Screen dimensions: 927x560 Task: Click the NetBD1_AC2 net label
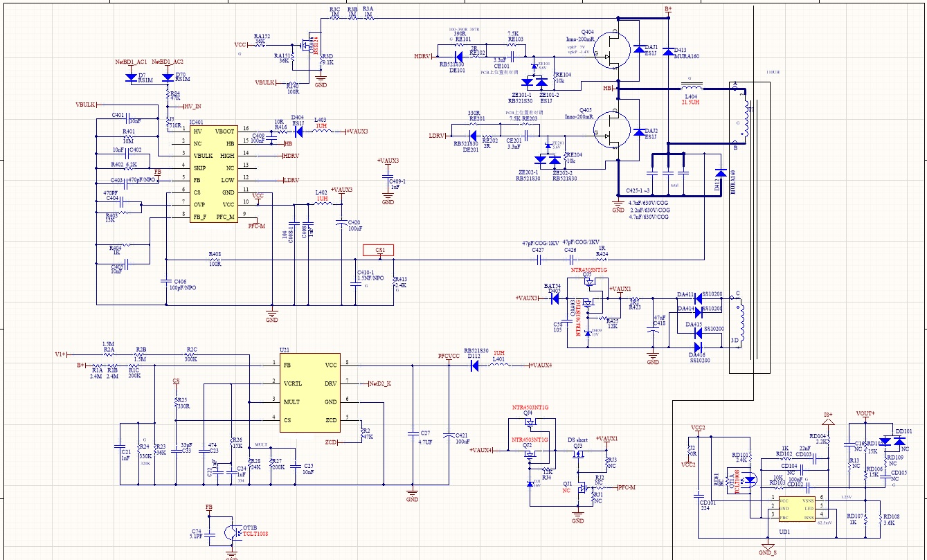[x=167, y=62]
